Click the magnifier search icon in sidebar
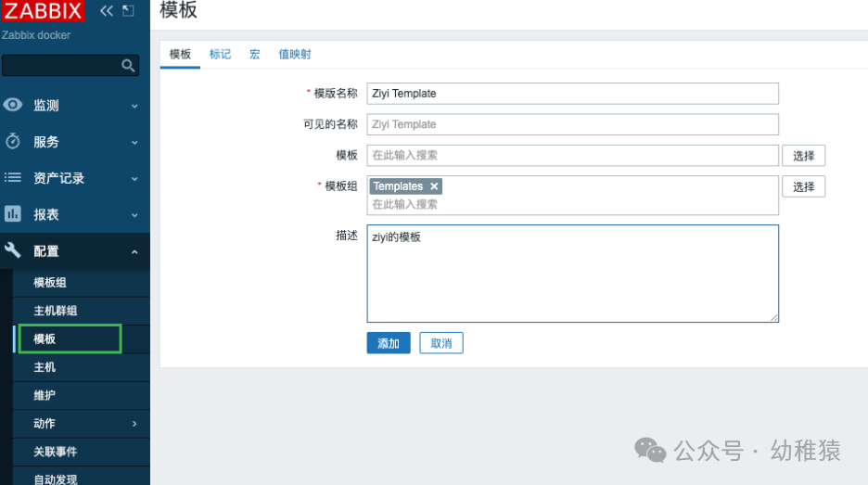This screenshot has height=485, width=868. 128,66
